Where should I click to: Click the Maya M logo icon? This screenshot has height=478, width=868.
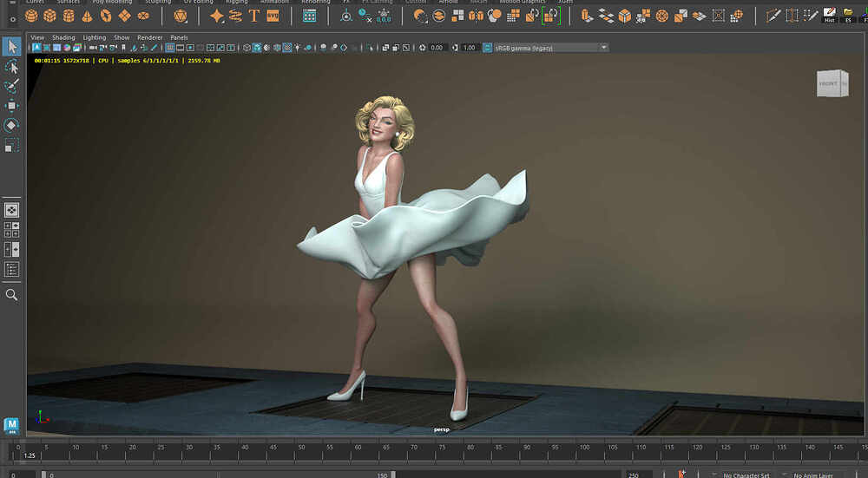(11, 425)
